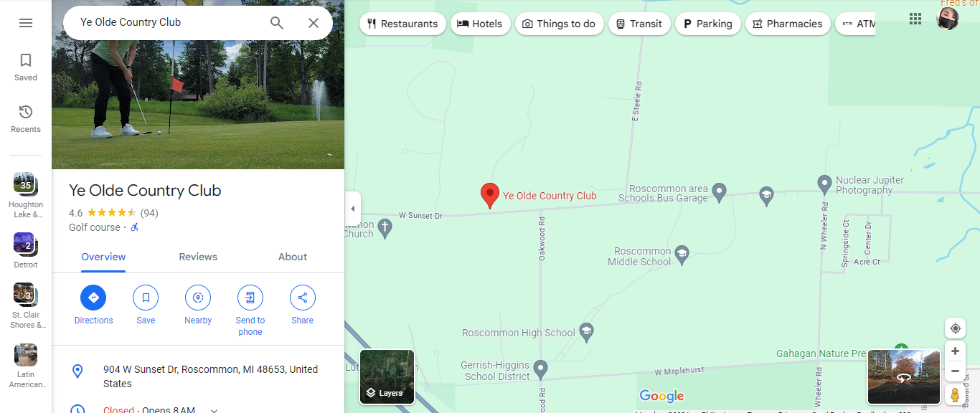This screenshot has width=980, height=413.
Task: Click the blue Directions icon
Action: pyautogui.click(x=93, y=298)
